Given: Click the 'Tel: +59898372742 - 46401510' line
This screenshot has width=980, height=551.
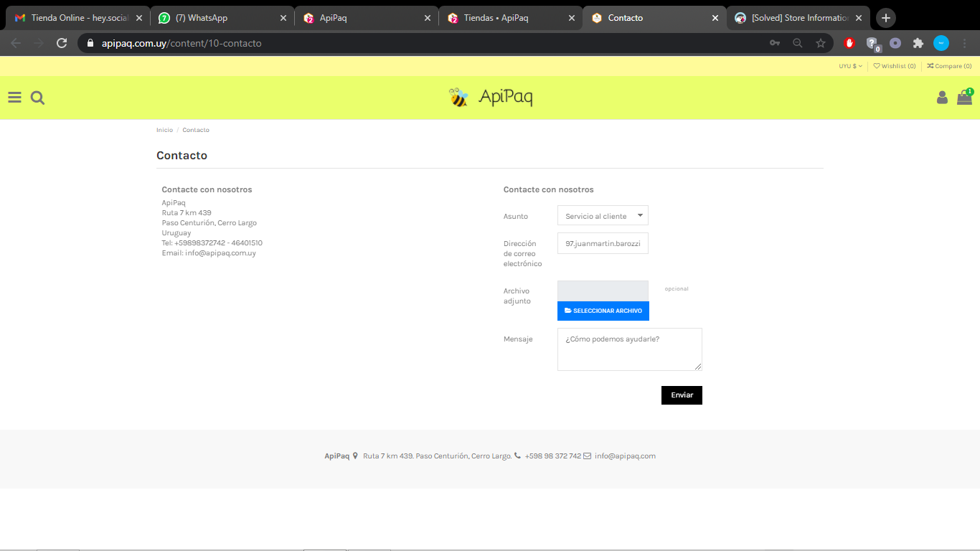Looking at the screenshot, I should point(212,243).
